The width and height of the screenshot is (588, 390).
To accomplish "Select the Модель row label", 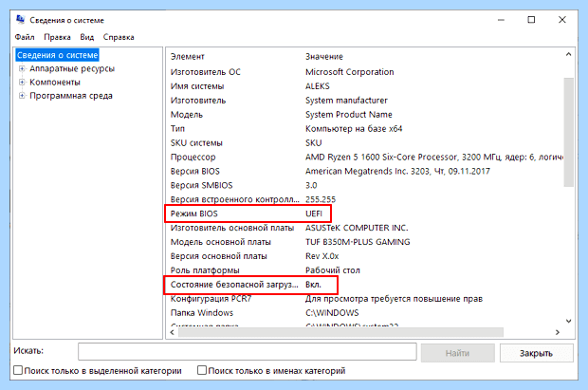I will [187, 115].
